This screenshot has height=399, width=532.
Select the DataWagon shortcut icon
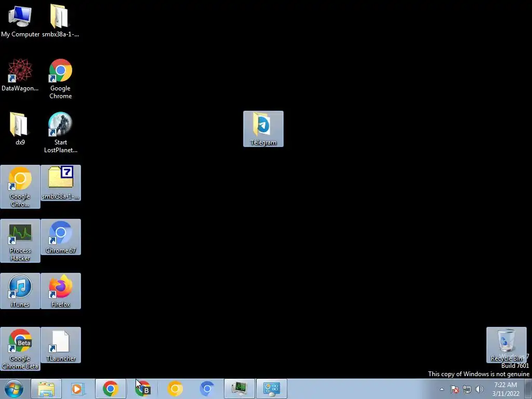tap(20, 75)
